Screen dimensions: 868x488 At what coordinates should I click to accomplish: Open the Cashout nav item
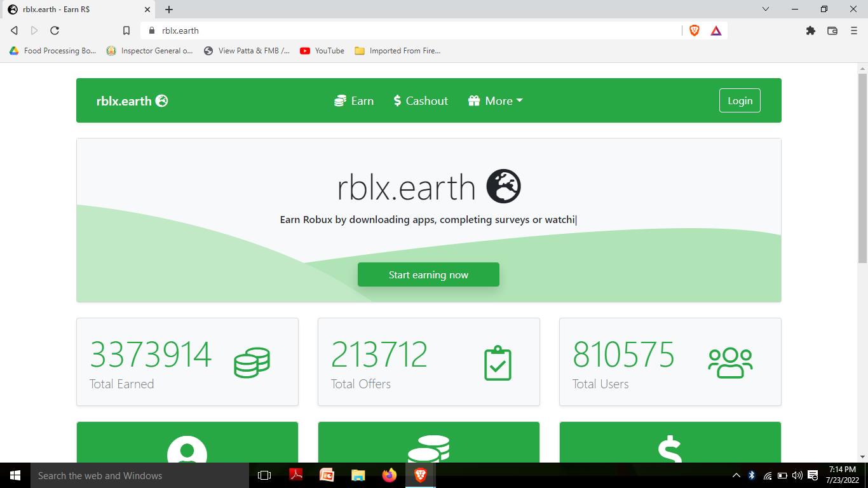pyautogui.click(x=421, y=100)
